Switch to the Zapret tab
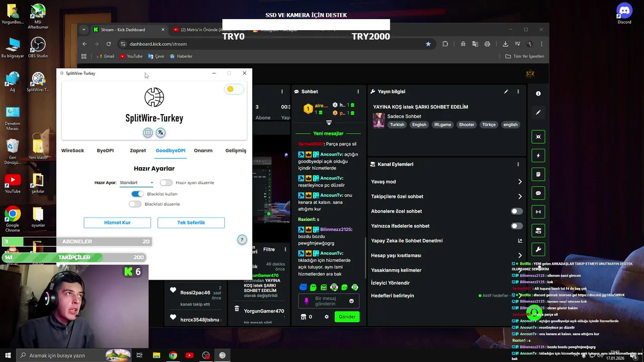This screenshot has width=644, height=362. click(x=138, y=150)
